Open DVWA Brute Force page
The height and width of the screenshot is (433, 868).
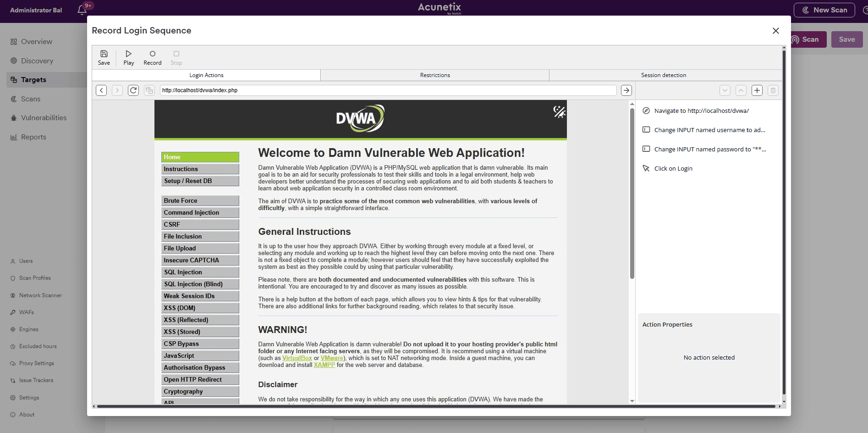pos(200,200)
